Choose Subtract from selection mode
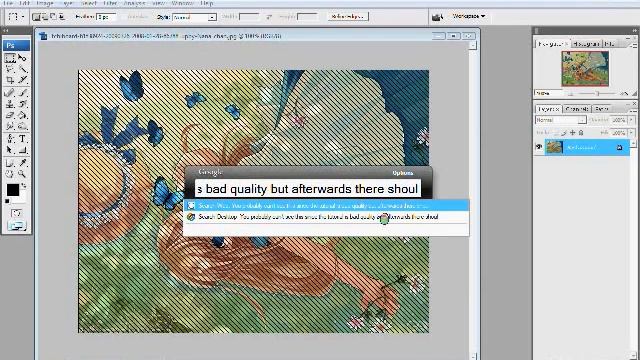Screen dimensions: 640x360 click(x=53, y=17)
